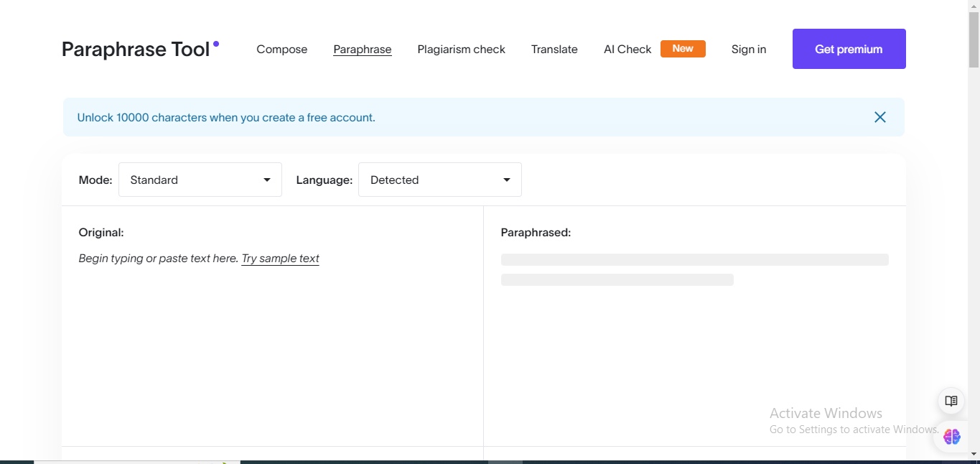
Task: Dismiss the unlock characters banner
Action: pyautogui.click(x=879, y=117)
